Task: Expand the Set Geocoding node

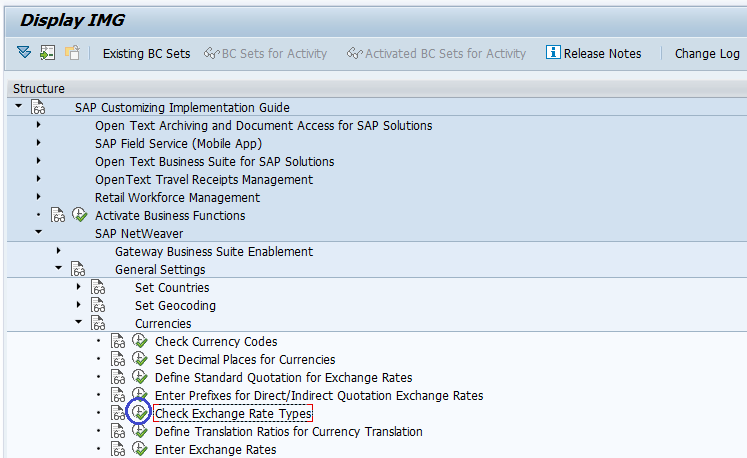Action: click(79, 305)
